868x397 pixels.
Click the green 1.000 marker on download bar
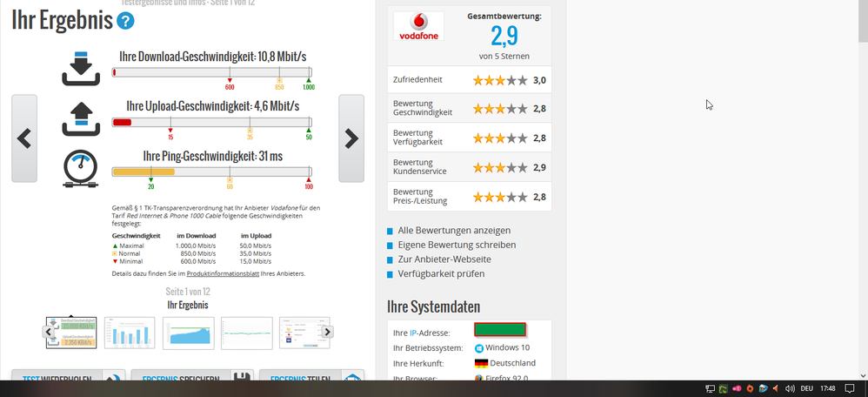[309, 84]
